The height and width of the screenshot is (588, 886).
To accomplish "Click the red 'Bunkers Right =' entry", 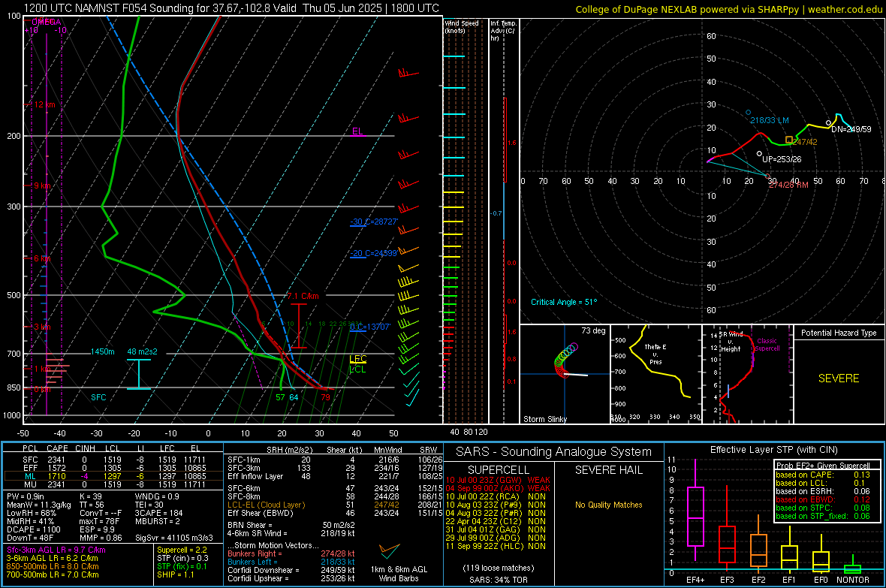I will [291, 553].
